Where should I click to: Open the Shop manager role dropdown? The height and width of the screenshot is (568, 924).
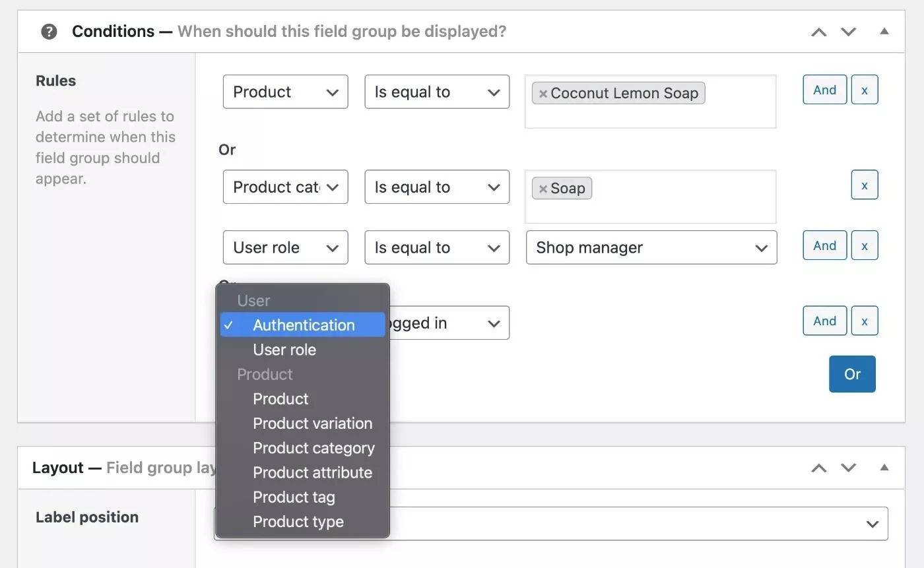[x=651, y=247]
